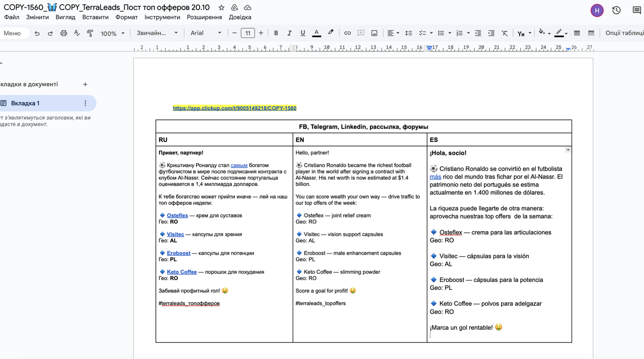
Task: Open the Формат menu
Action: point(126,17)
